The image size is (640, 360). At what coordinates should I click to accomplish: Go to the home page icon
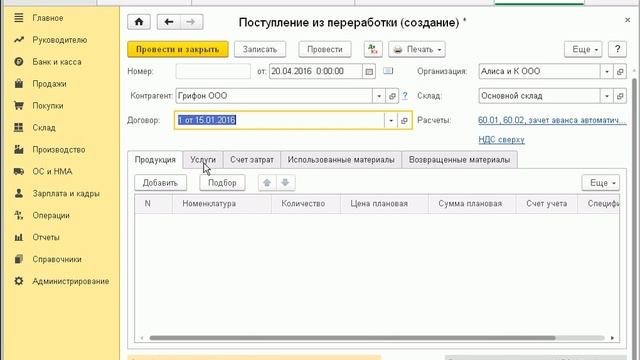tap(139, 22)
